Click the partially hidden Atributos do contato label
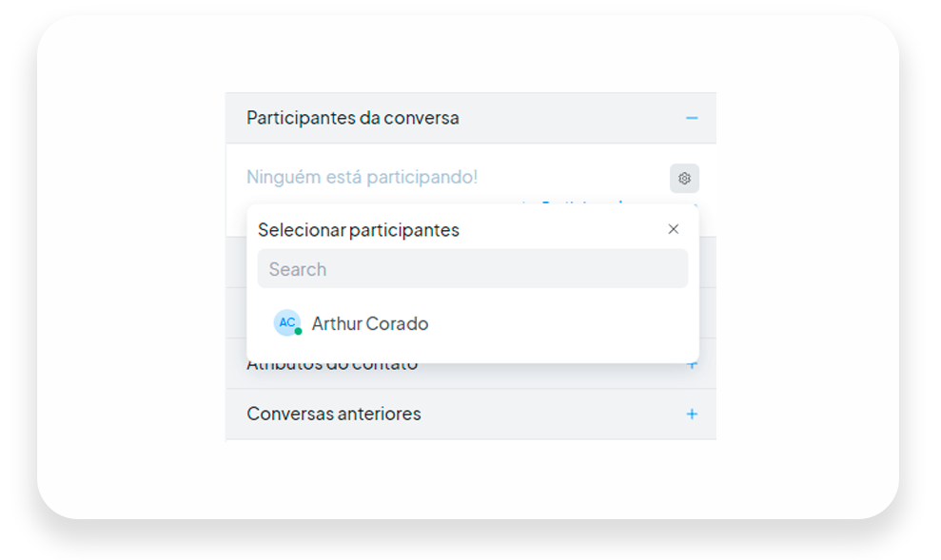 332,366
